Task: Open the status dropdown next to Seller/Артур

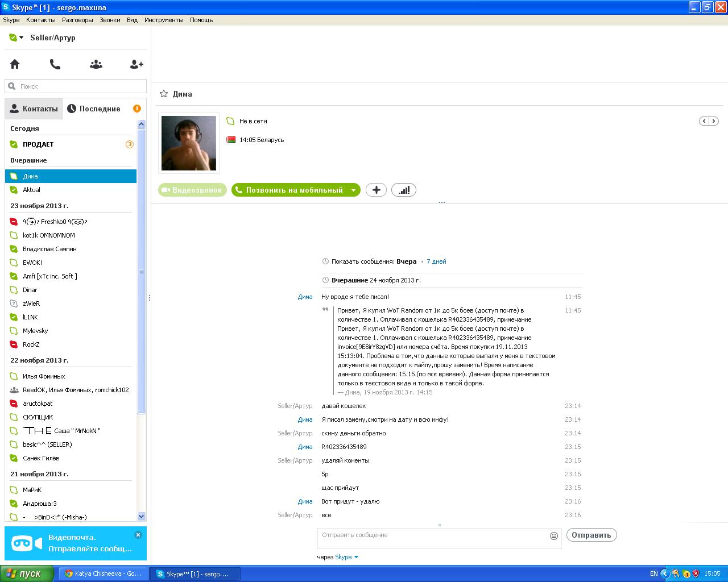Action: [x=16, y=38]
